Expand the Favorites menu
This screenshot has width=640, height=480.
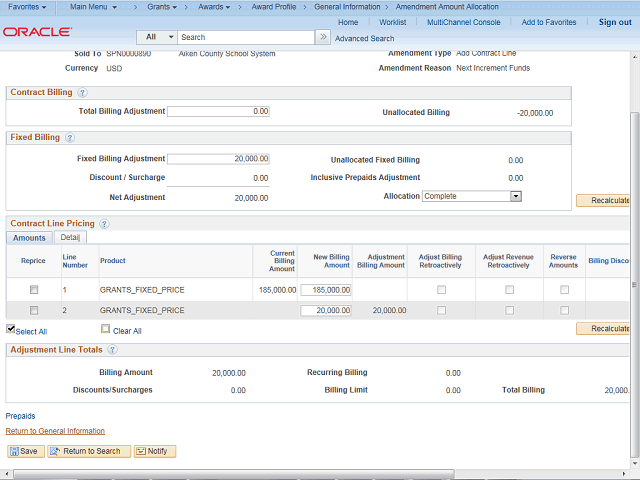pyautogui.click(x=27, y=7)
